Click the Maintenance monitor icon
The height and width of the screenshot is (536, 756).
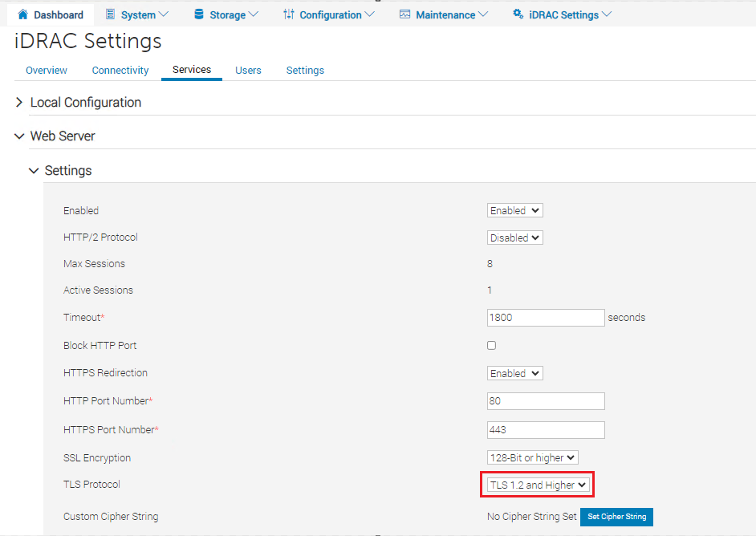(x=404, y=14)
